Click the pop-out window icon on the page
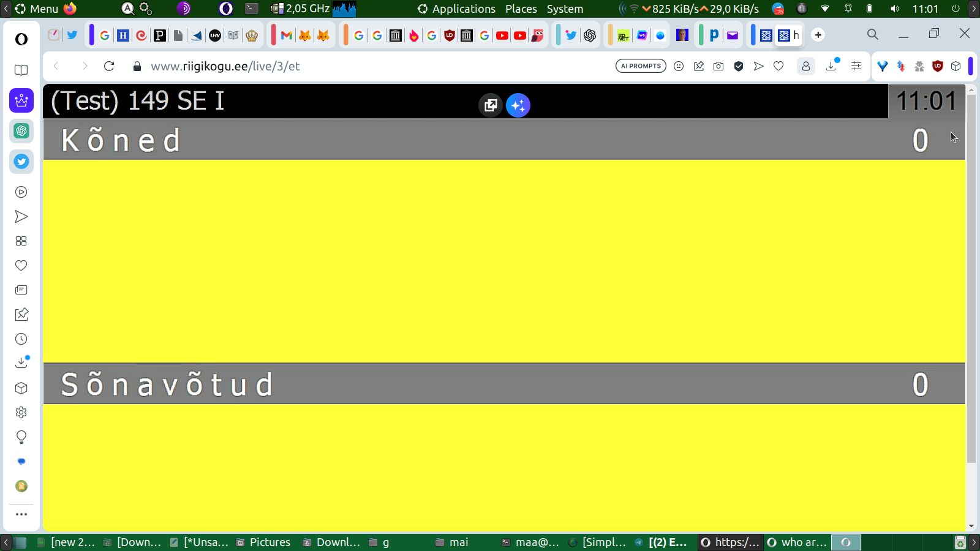 pyautogui.click(x=491, y=105)
